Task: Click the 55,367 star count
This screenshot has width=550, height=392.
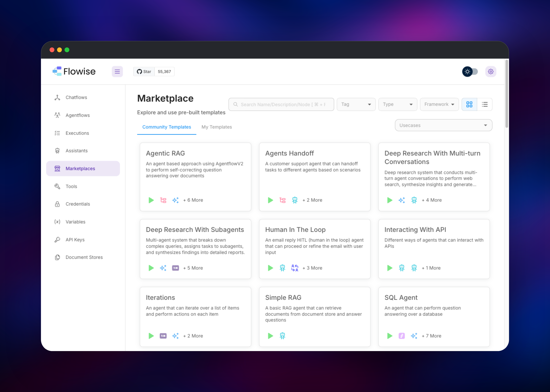Action: 164,71
